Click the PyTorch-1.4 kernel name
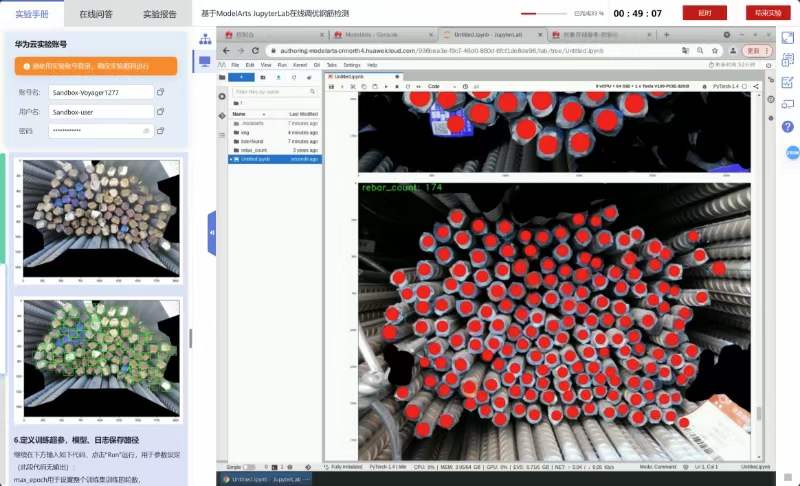Viewport: 800px width, 486px height. coord(725,87)
